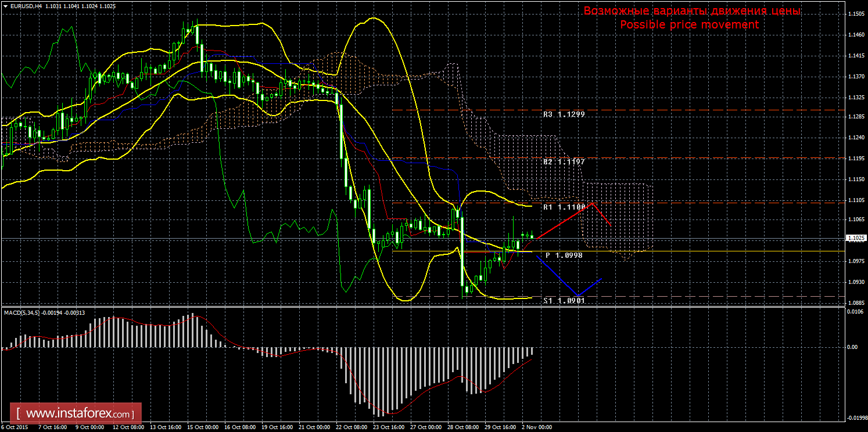Click the 1.0885 price on the scale

tap(856, 303)
